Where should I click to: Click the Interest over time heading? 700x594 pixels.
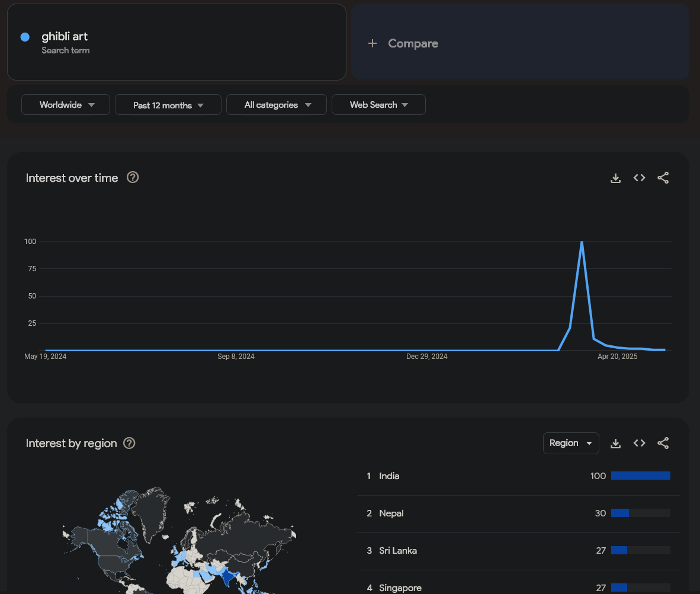pyautogui.click(x=72, y=178)
